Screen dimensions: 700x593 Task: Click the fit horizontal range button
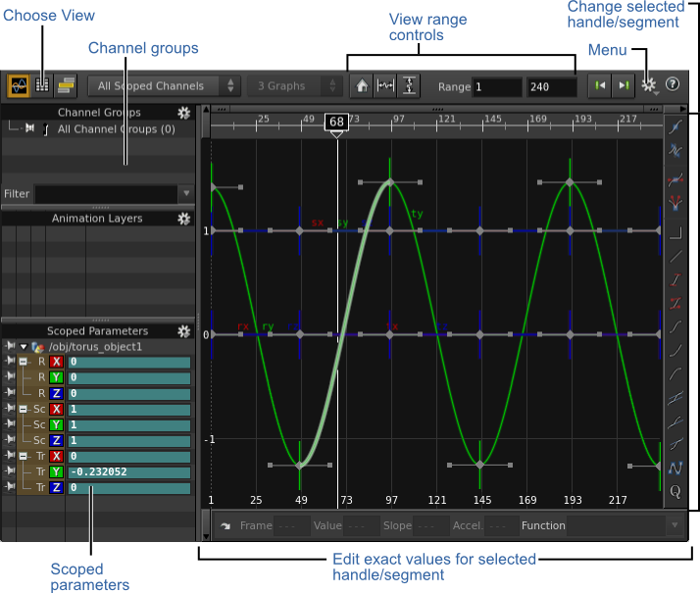click(x=386, y=86)
